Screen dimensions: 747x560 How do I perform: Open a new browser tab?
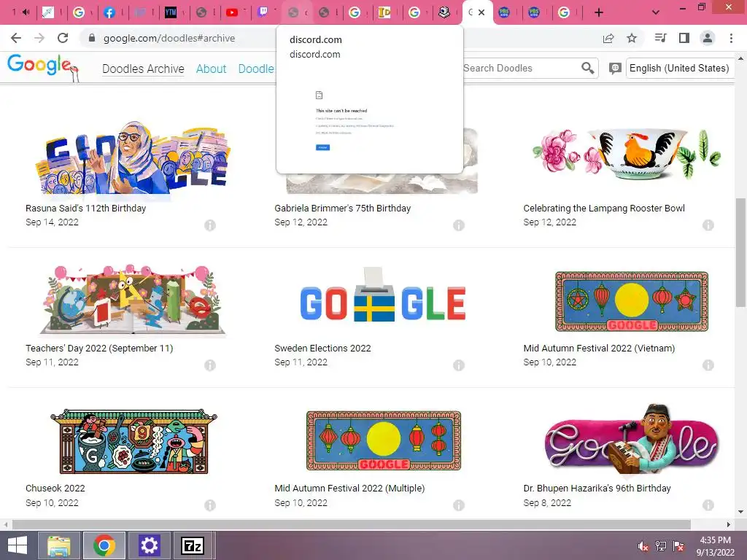click(x=599, y=12)
